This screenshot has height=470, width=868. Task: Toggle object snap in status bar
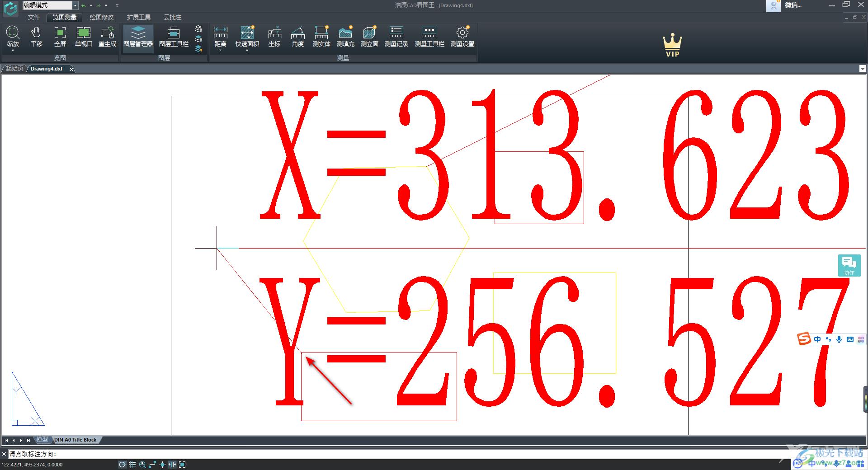(x=162, y=465)
